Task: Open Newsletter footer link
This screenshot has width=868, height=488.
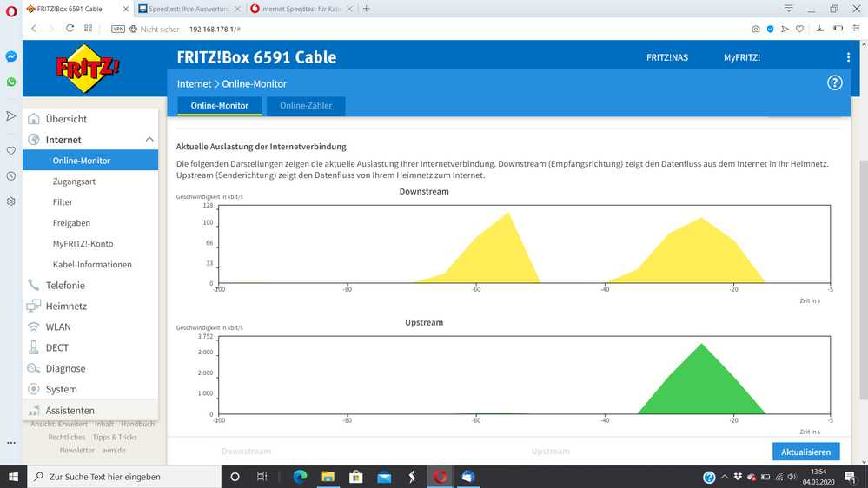Action: tap(77, 451)
